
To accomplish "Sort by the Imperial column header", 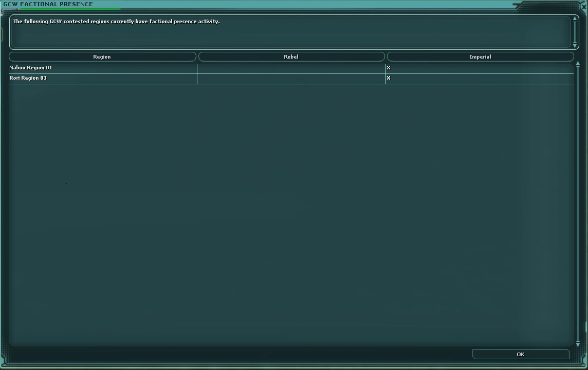I will coord(481,57).
